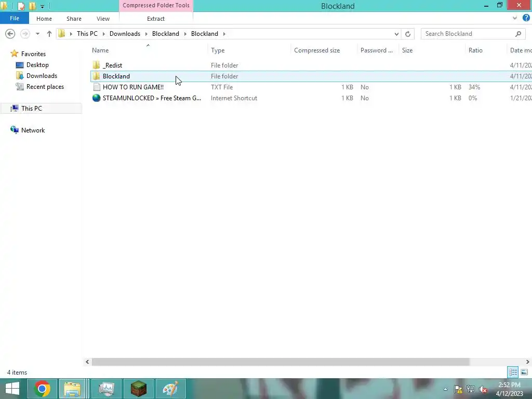This screenshot has width=532, height=399.
Task: Click the scroll right arrow
Action: (528, 362)
